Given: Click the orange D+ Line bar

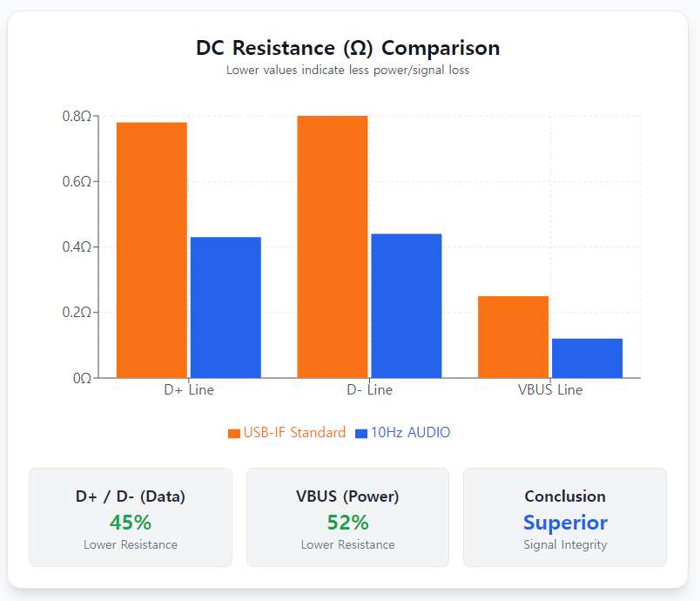Looking at the screenshot, I should (x=151, y=250).
